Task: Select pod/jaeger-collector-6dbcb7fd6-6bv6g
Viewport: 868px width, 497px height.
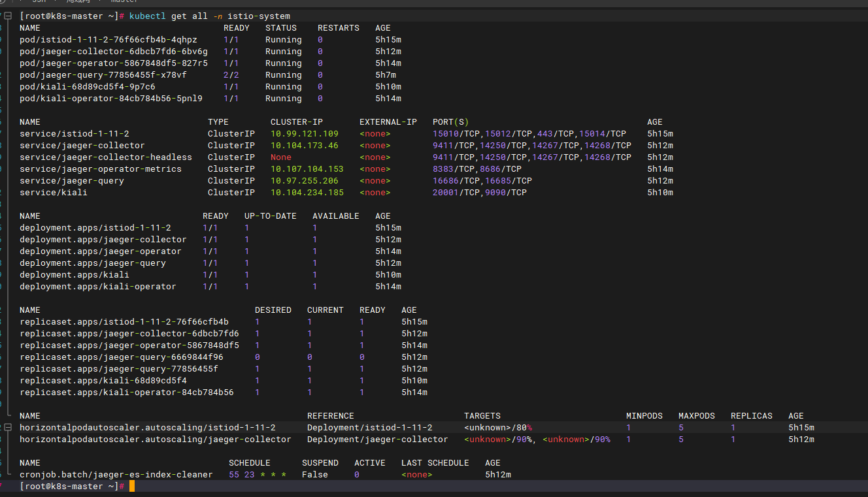Action: [x=114, y=51]
